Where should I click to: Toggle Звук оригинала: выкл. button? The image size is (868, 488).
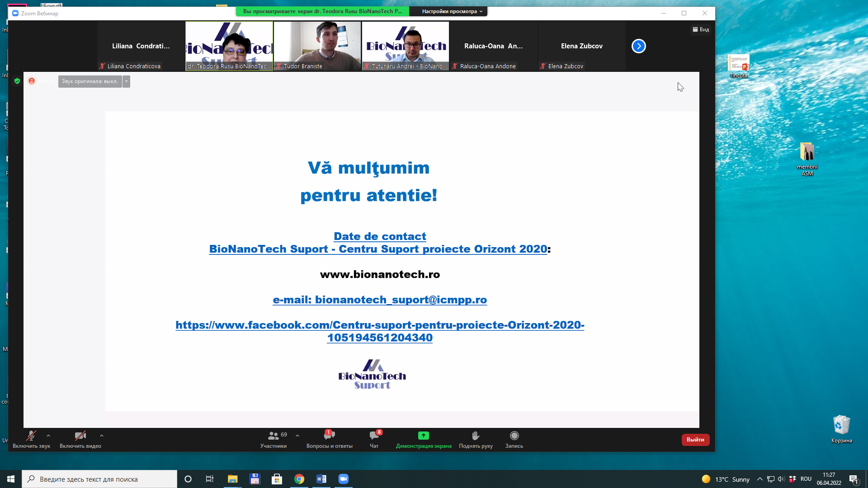pyautogui.click(x=90, y=81)
